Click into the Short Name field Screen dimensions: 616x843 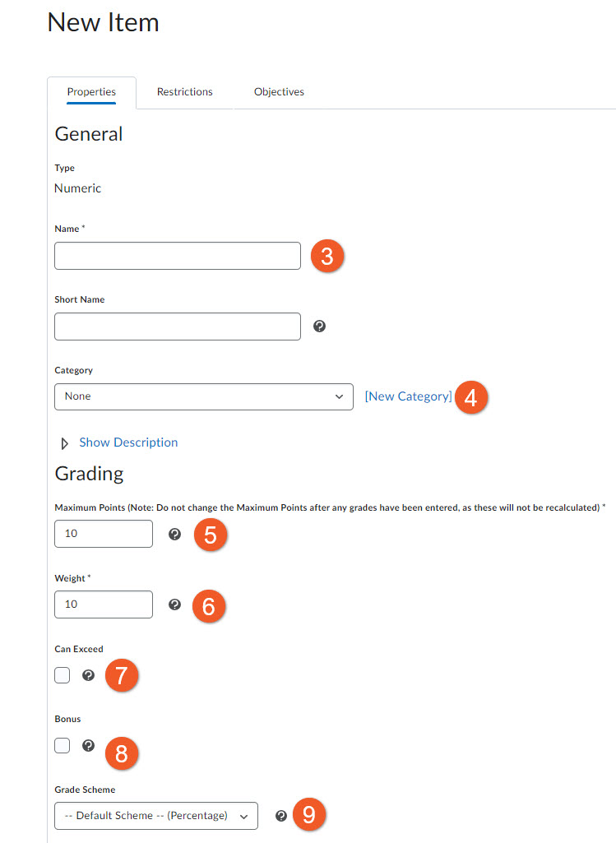pyautogui.click(x=178, y=327)
